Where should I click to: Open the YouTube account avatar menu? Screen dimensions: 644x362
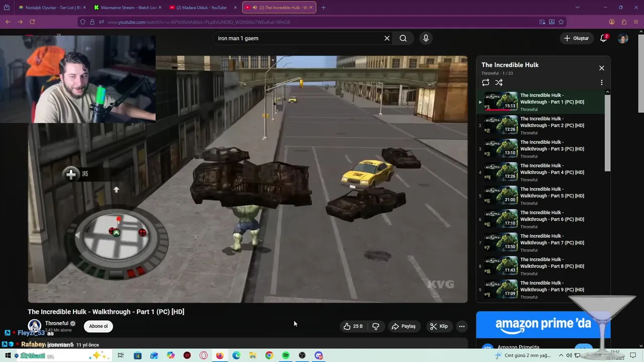[623, 38]
